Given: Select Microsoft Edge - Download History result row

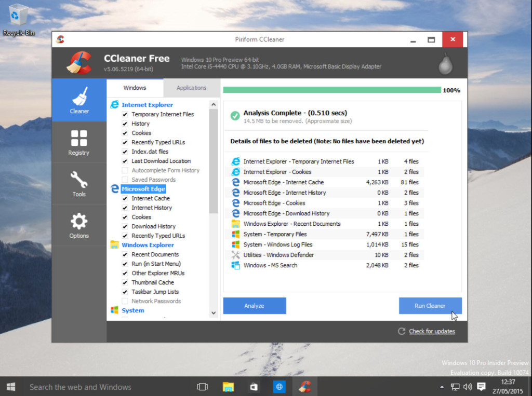Looking at the screenshot, I should click(325, 213).
